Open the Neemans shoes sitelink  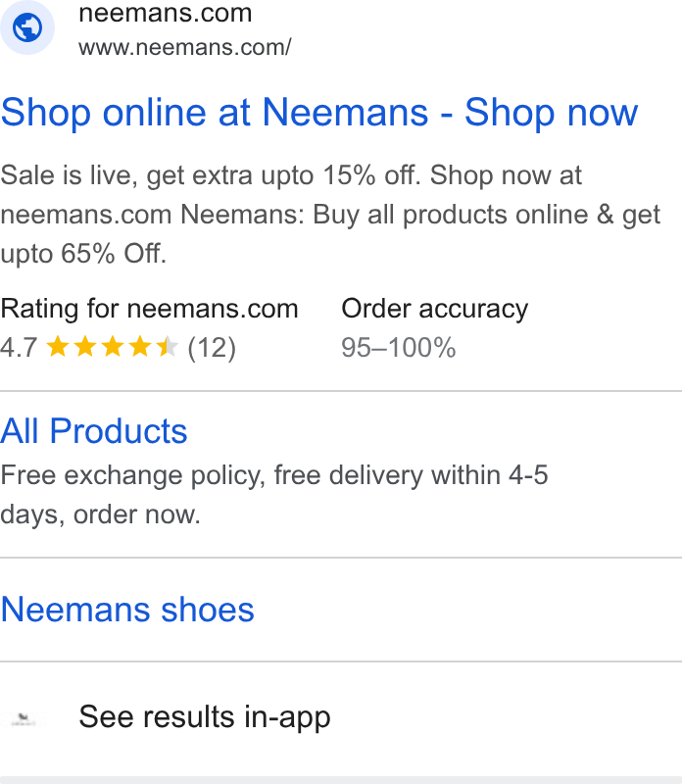point(127,610)
